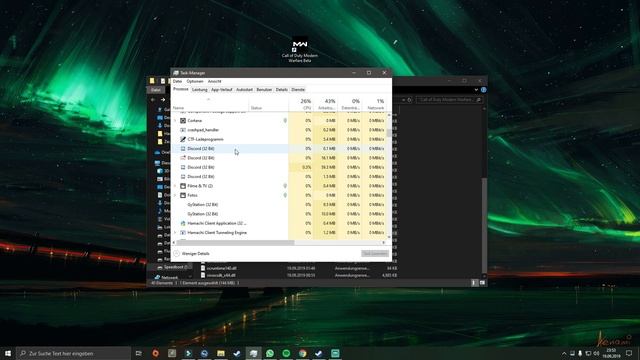The height and width of the screenshot is (360, 640).
Task: Sort by the Netzwerk column header
Action: [x=374, y=104]
